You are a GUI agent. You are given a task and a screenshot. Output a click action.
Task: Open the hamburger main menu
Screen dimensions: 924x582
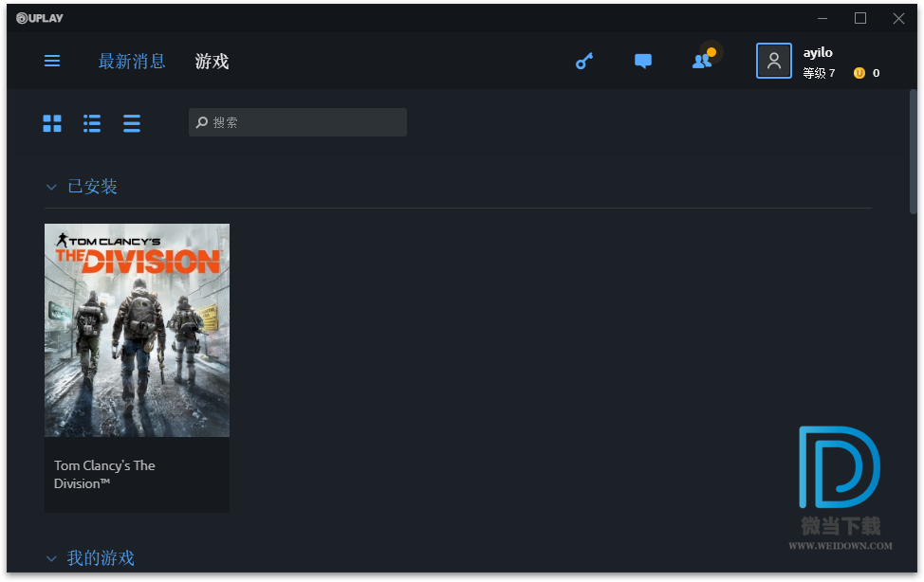(x=52, y=62)
